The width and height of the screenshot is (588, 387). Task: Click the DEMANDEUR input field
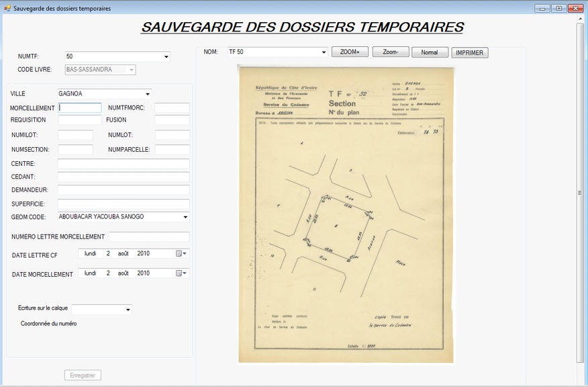click(124, 190)
